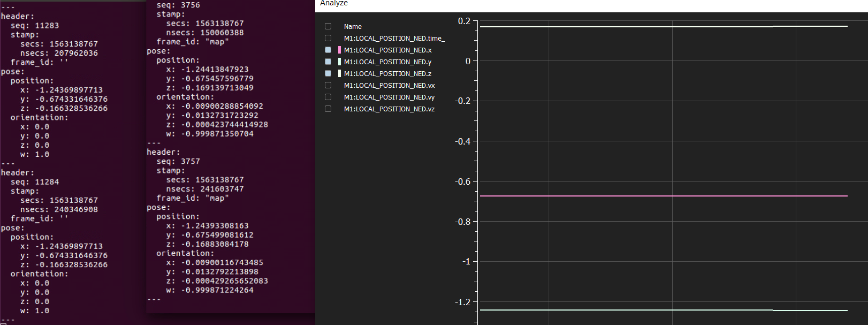
Task: Select the M1:LOCAL_POSITION_NED.vy label
Action: 390,97
